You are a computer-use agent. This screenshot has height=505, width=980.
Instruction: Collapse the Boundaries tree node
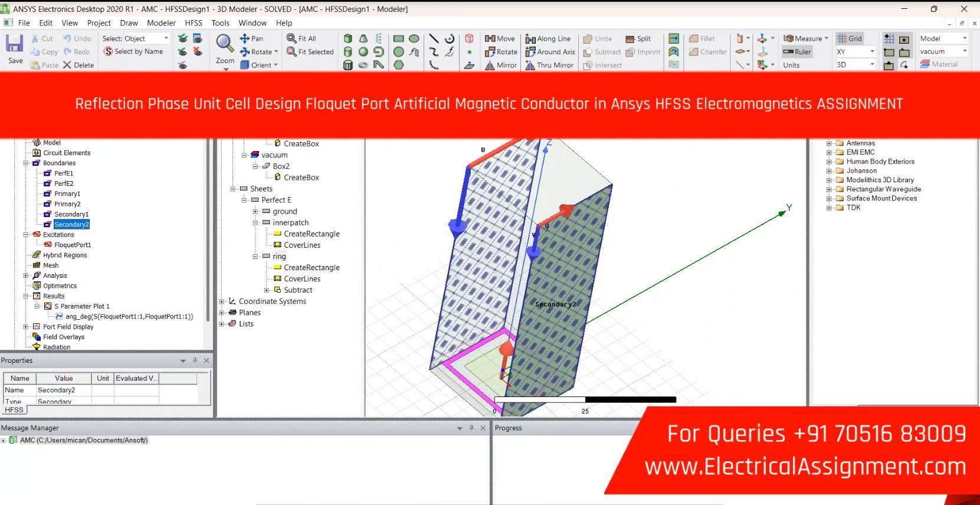[26, 163]
